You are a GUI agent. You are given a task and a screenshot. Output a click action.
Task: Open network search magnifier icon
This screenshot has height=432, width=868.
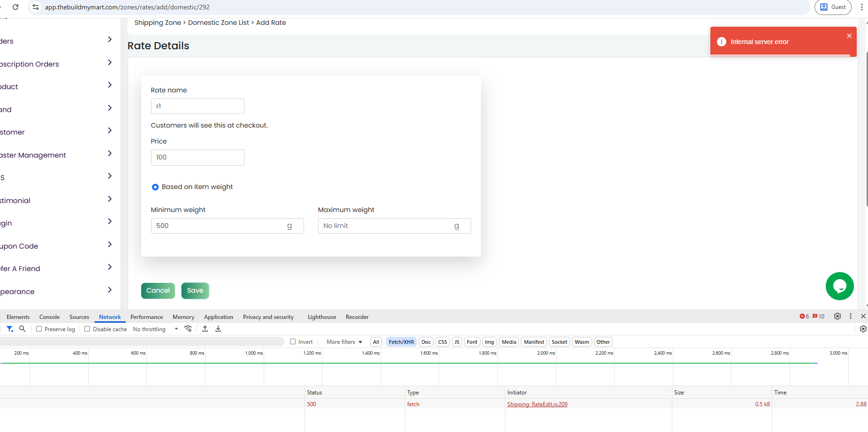tap(22, 329)
